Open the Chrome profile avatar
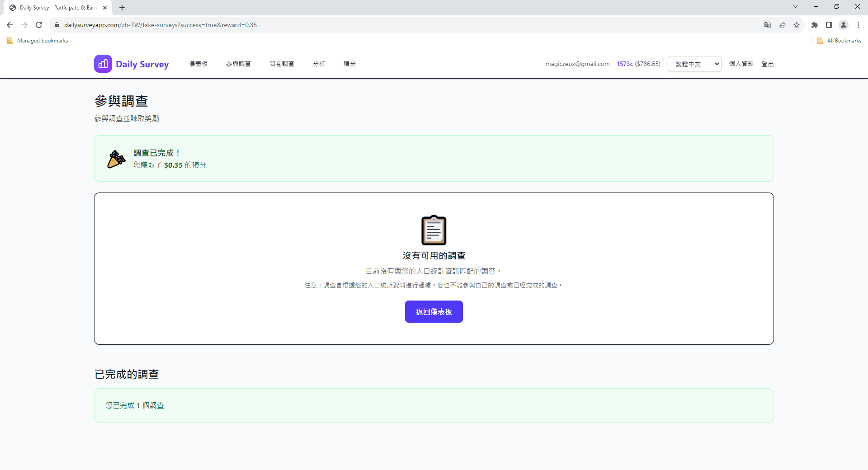 844,25
